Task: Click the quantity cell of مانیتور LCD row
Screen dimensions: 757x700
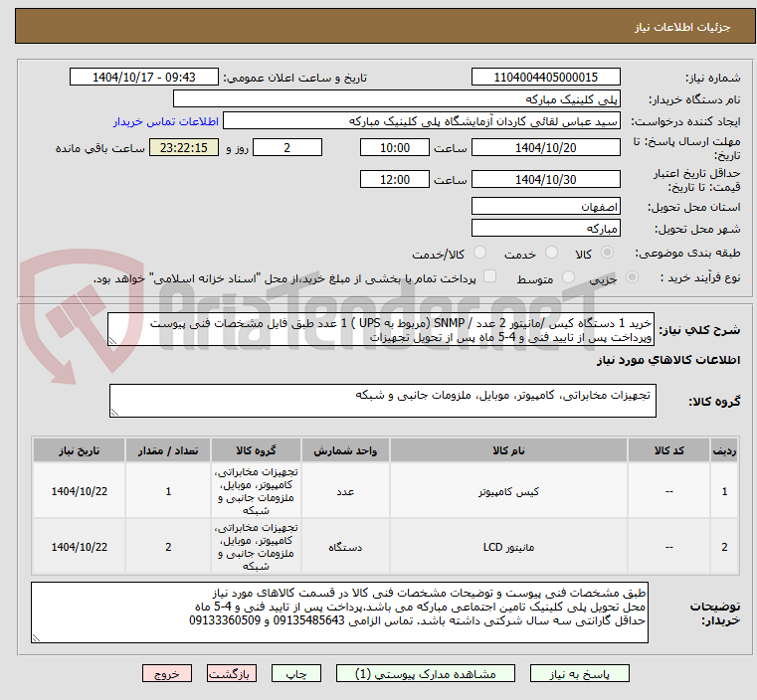Action: pyautogui.click(x=168, y=547)
